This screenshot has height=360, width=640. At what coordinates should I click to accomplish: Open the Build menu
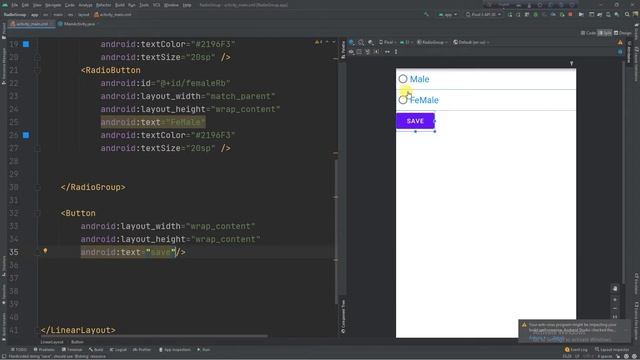point(120,5)
